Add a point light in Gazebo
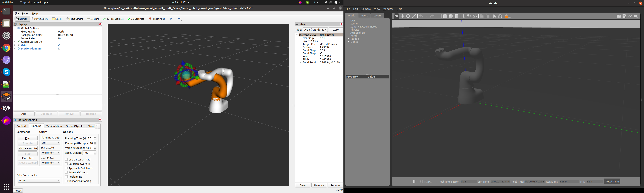This screenshot has width=644, height=193. click(x=463, y=16)
